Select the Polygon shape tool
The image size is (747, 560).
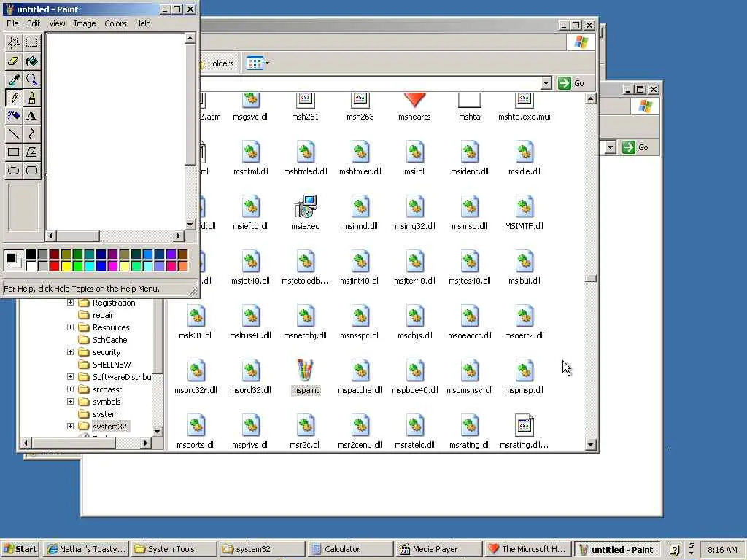tap(32, 152)
